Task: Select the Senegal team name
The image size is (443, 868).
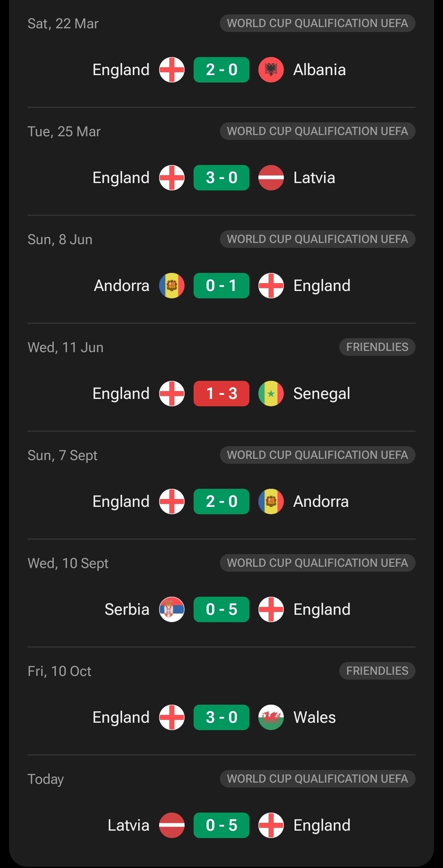Action: point(322,394)
